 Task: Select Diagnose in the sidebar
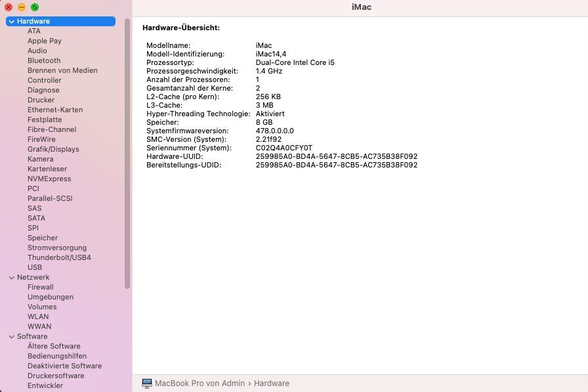[43, 90]
